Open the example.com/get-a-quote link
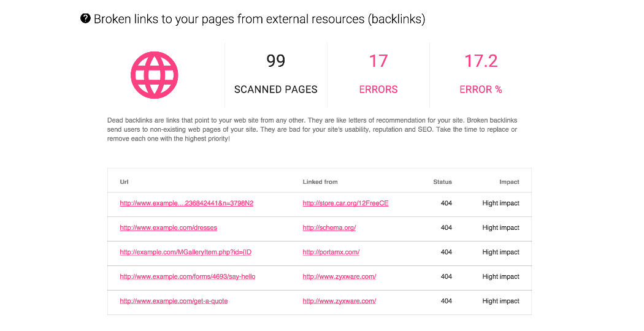 [174, 300]
